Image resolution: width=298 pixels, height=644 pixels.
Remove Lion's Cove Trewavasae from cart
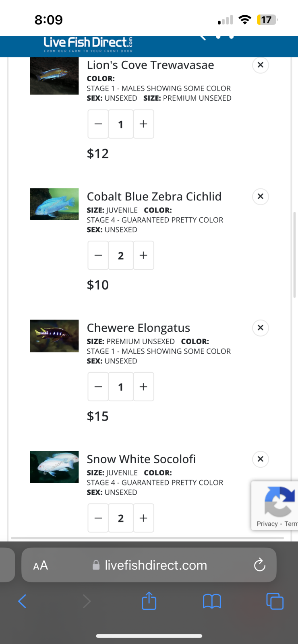[x=261, y=65]
